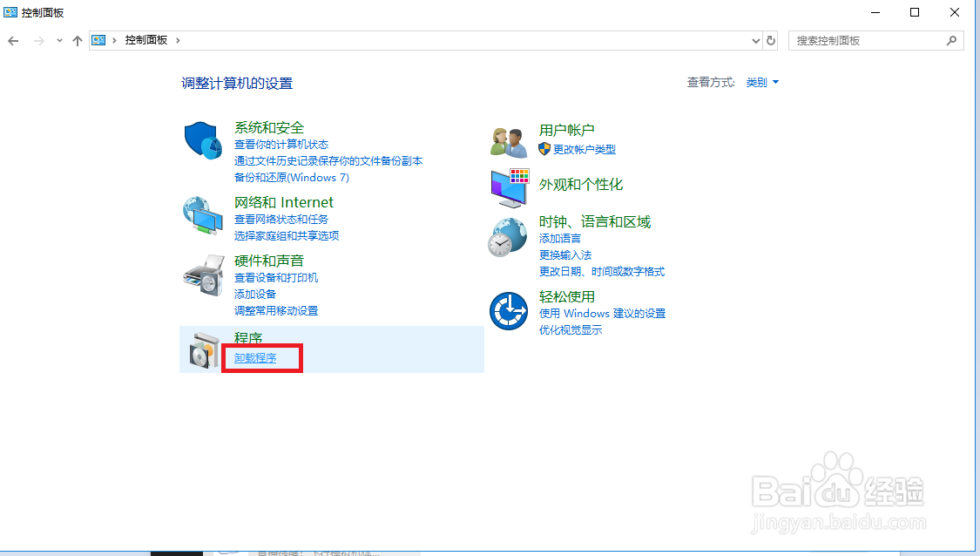Open 外观和个性化 via its monitor icon

pos(508,188)
